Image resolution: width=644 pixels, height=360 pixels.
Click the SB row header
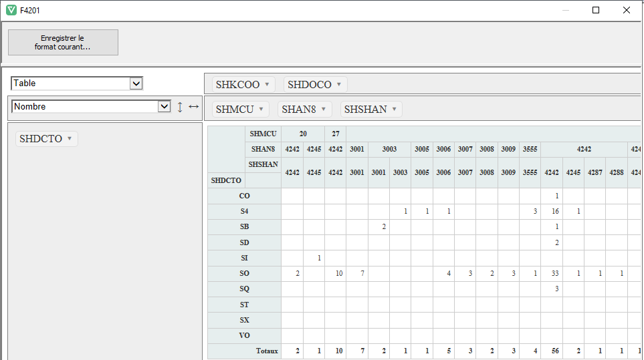coord(244,226)
